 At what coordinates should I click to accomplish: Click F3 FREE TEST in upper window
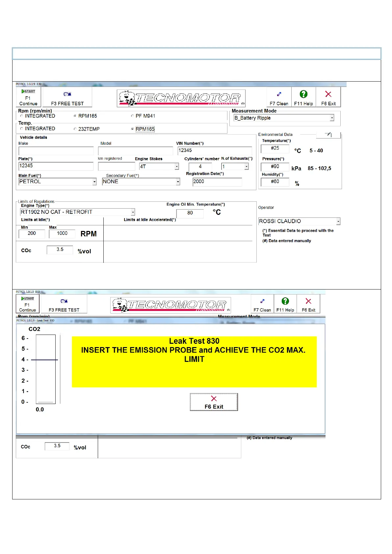coord(67,97)
